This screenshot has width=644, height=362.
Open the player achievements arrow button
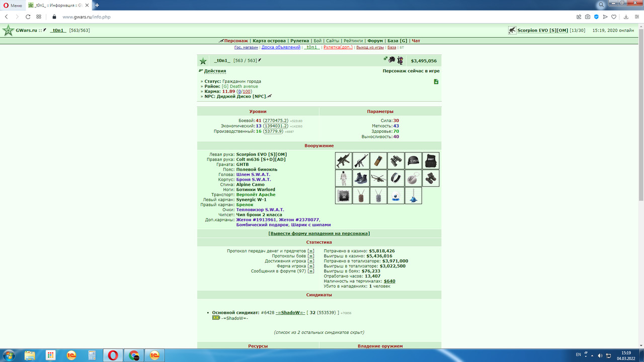(x=311, y=261)
